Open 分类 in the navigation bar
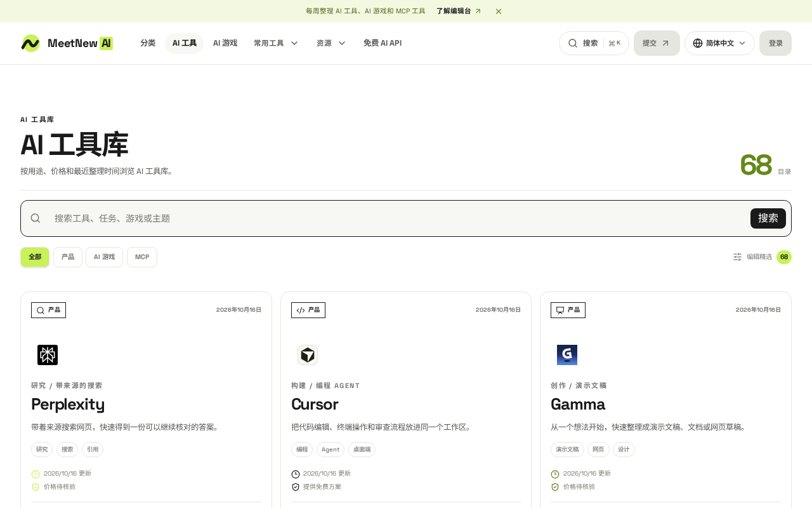Image resolution: width=812 pixels, height=508 pixels. (x=148, y=43)
